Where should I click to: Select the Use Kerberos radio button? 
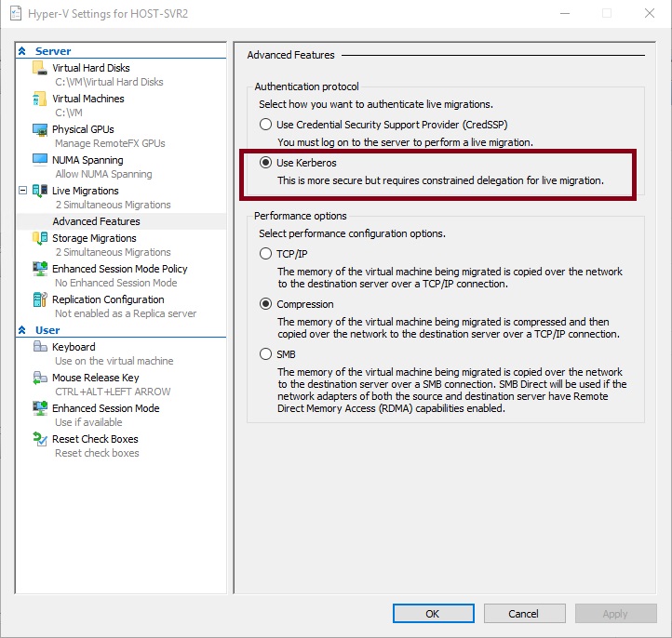click(266, 163)
